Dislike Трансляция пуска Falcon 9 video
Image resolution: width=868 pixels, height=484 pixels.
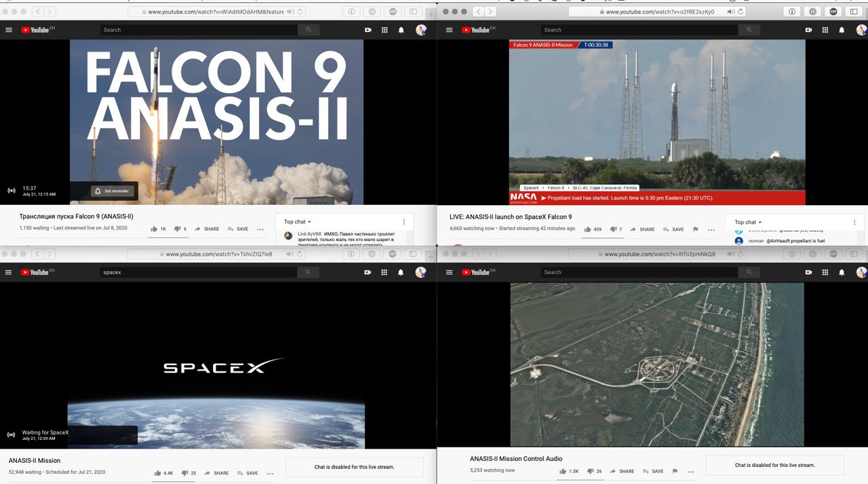[x=180, y=229]
